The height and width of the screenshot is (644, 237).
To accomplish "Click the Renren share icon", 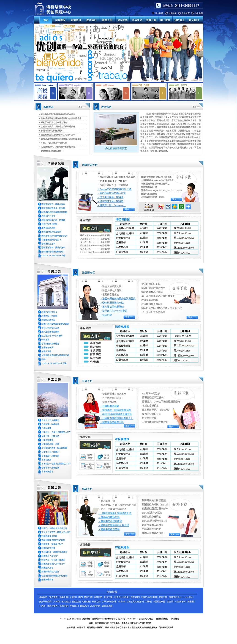I will point(168,207).
